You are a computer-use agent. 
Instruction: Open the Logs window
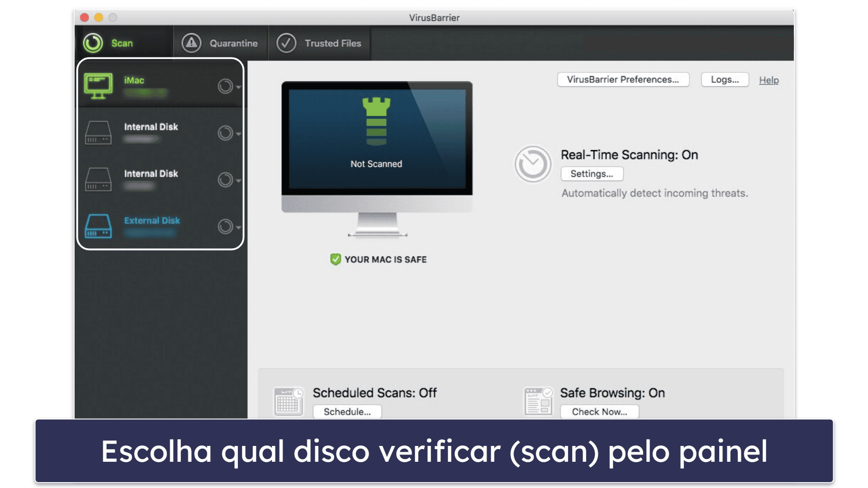point(725,80)
